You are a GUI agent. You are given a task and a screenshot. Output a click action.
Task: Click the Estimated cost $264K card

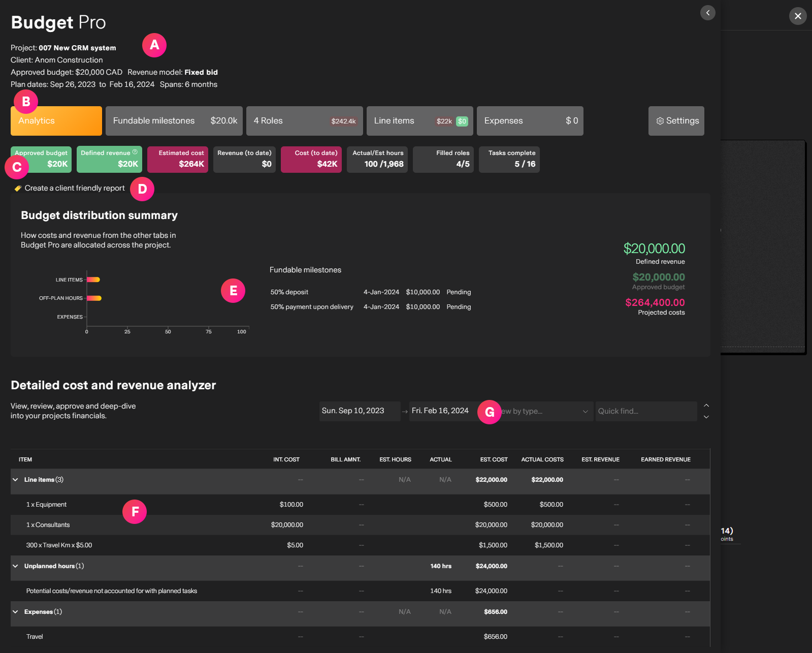178,160
